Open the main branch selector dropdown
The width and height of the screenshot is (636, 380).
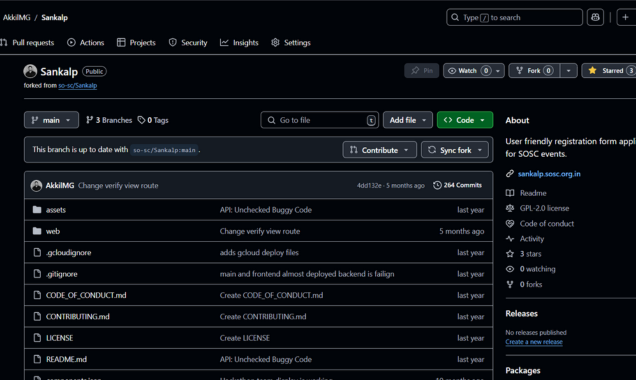click(51, 120)
